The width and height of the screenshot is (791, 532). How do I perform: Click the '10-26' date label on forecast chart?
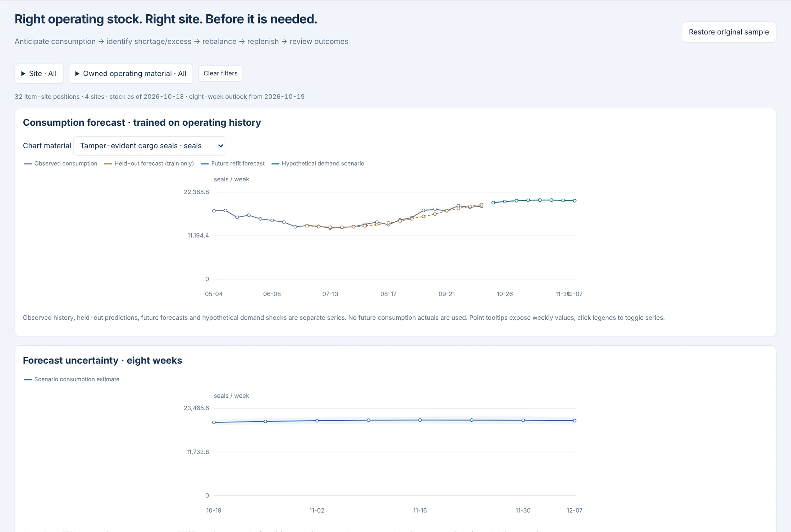[x=505, y=294]
